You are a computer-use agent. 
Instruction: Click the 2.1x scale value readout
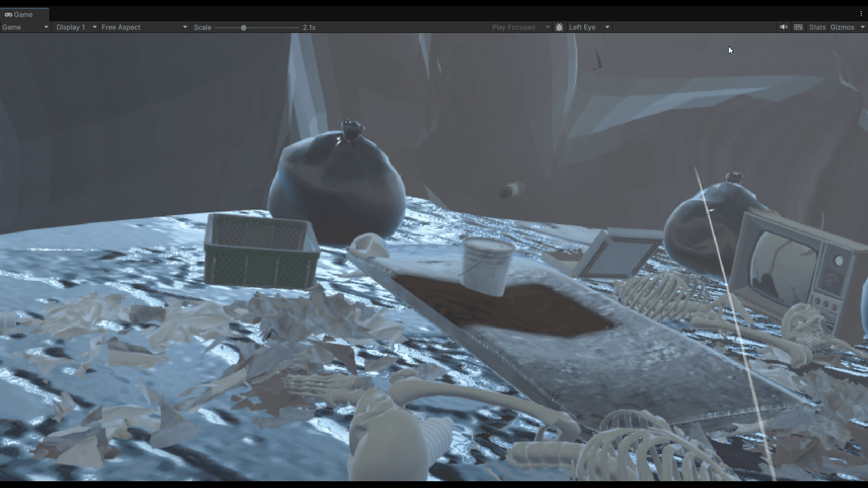tap(309, 28)
